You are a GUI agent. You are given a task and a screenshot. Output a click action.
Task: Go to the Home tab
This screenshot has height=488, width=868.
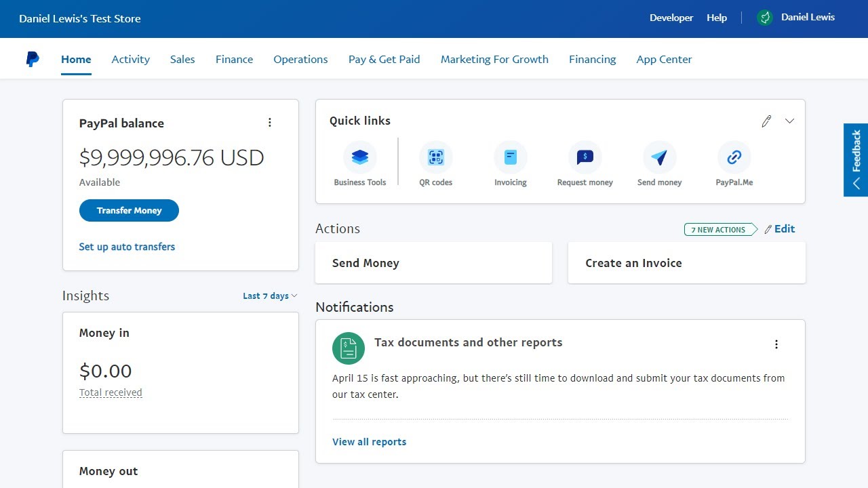pos(76,60)
